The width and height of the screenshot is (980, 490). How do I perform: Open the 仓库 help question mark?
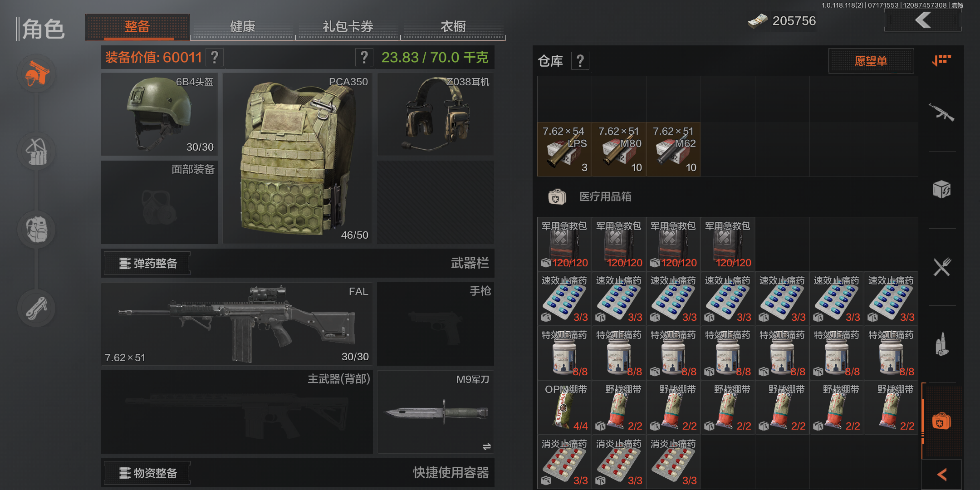580,61
